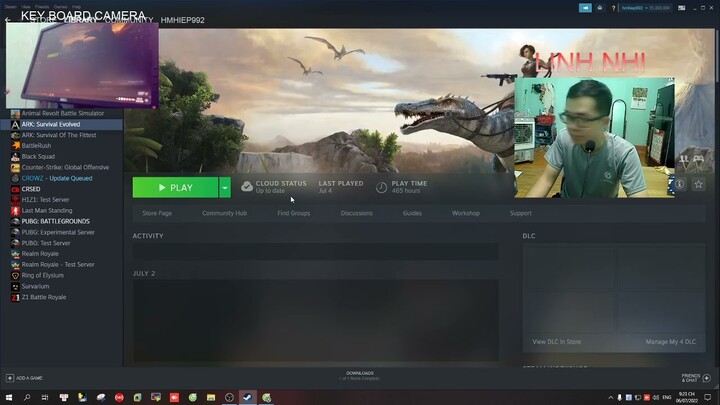Select PUBG: BATTLEGROUNDS

point(56,221)
